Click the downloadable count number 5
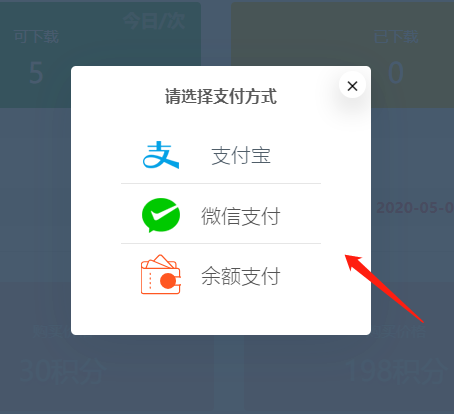Viewport: 454px width, 414px height. coord(36,73)
